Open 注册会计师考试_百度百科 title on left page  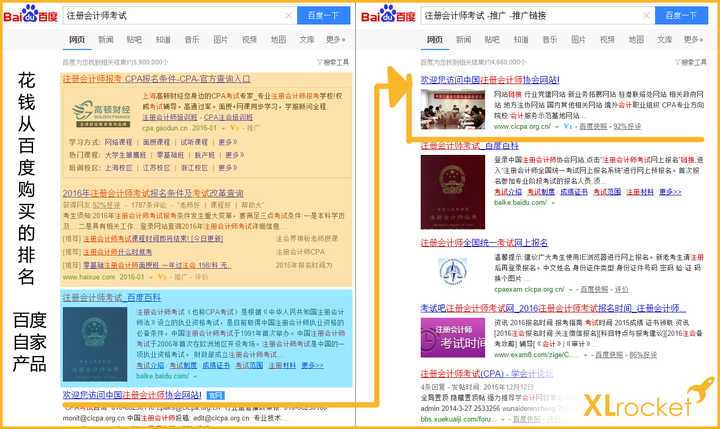[112, 298]
